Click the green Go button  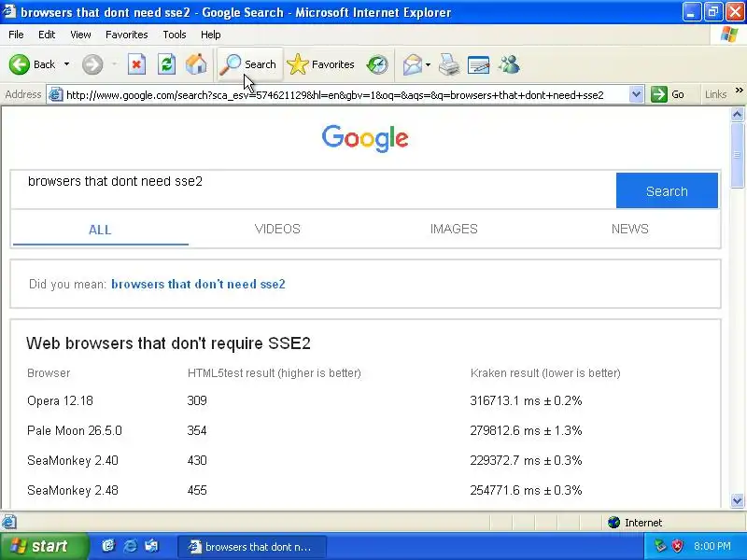[x=668, y=94]
